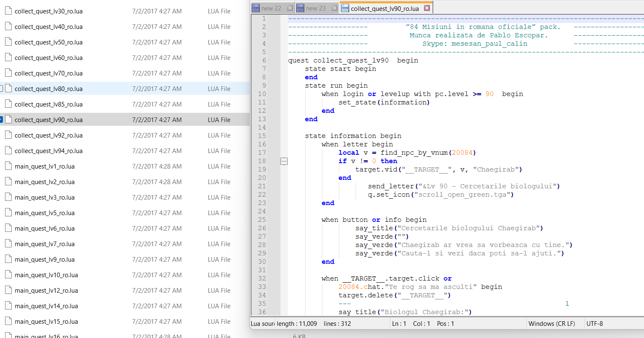
Task: Select collect_quest_lv50_ro.lua in the file list
Action: [x=48, y=42]
